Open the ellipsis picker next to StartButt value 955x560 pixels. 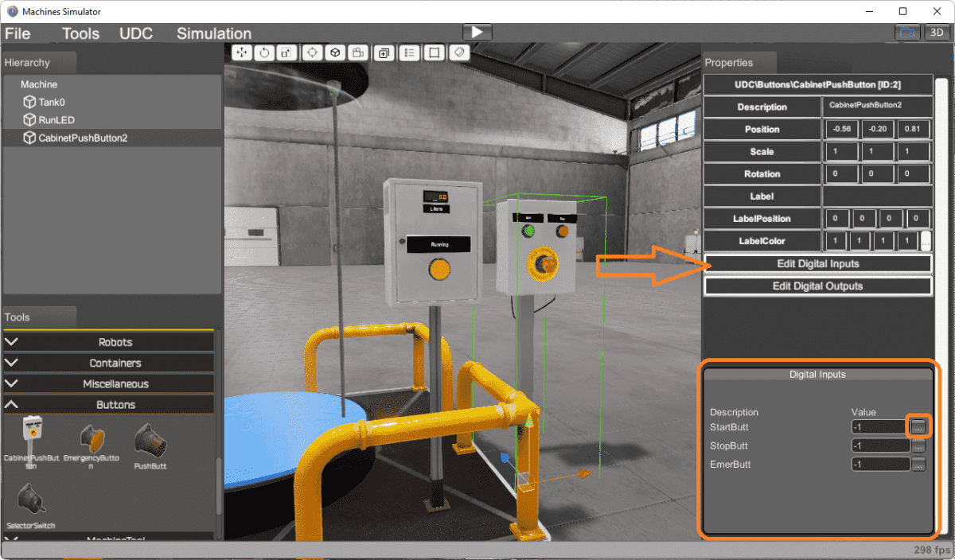click(918, 427)
